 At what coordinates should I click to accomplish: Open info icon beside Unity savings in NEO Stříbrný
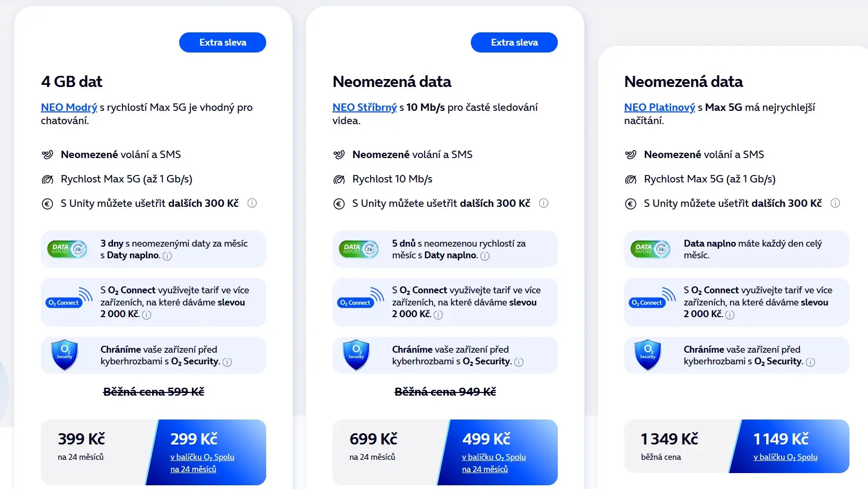click(544, 203)
